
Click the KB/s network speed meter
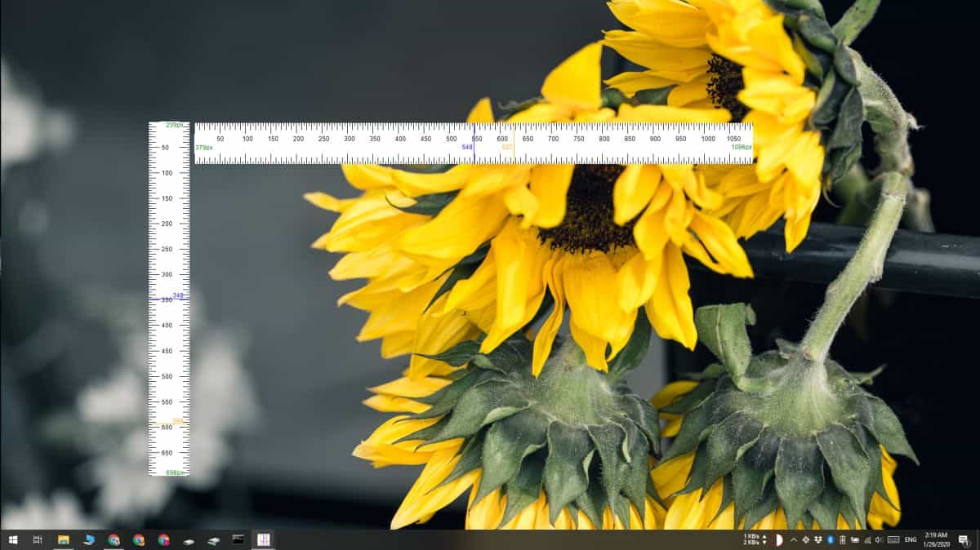[754, 539]
